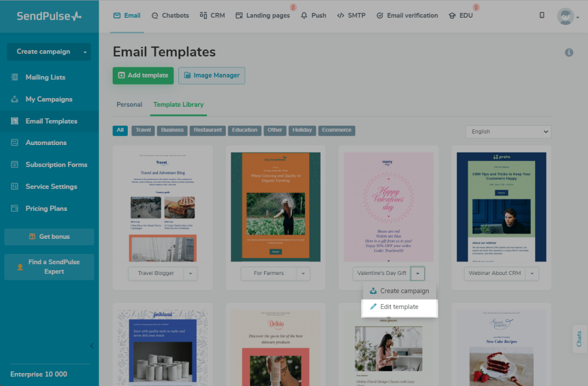This screenshot has height=386, width=588.
Task: Switch to SMTP section
Action: pyautogui.click(x=351, y=16)
